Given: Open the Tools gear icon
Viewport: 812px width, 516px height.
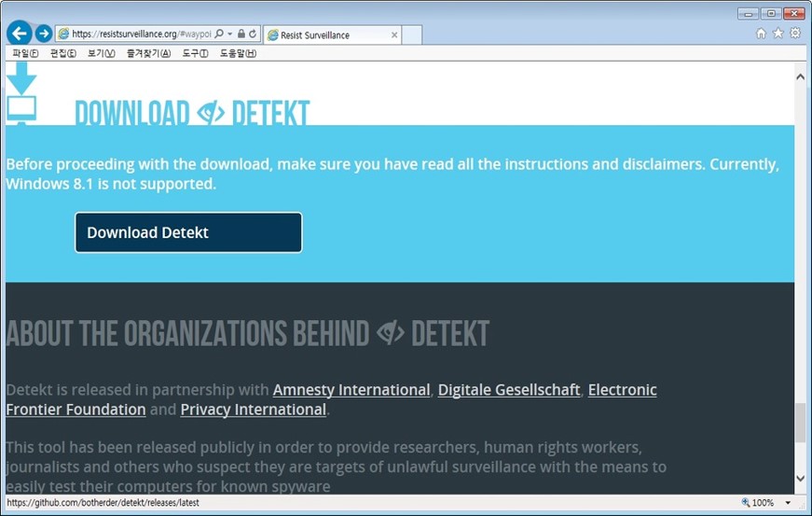Looking at the screenshot, I should pos(795,34).
